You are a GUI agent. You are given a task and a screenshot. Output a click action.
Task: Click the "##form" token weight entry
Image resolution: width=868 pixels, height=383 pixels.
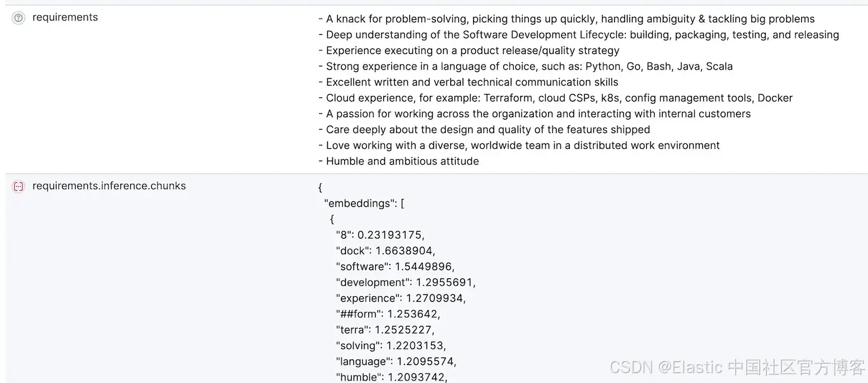[x=388, y=314]
